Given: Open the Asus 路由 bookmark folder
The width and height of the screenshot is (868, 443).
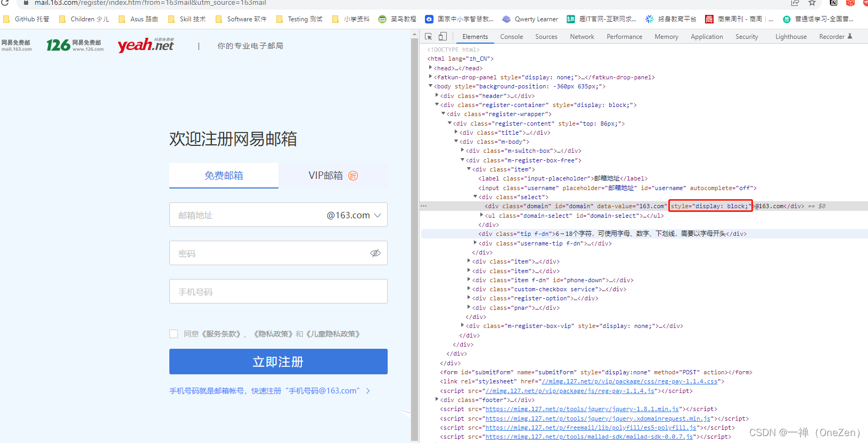Looking at the screenshot, I should point(138,19).
